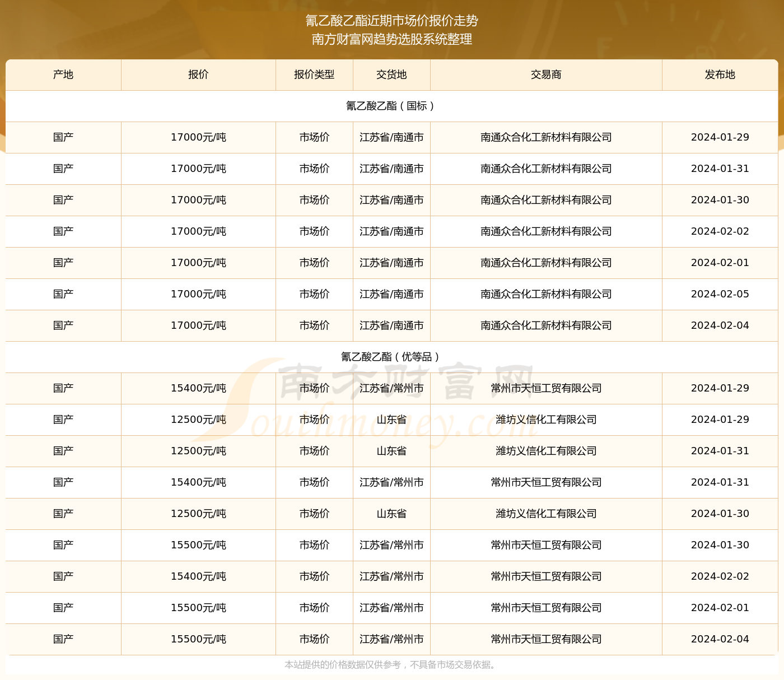Click date 2024-01-31 in 南通众合 row

coord(720,169)
